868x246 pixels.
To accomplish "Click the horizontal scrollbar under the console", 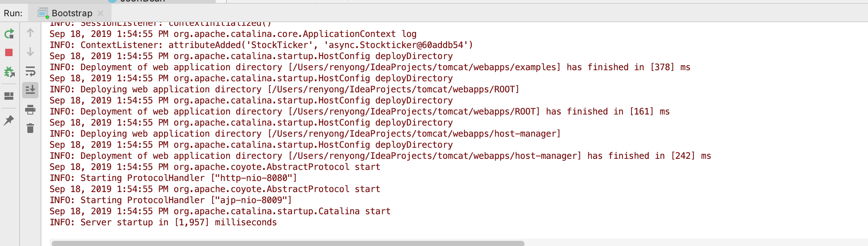I will coord(288,243).
